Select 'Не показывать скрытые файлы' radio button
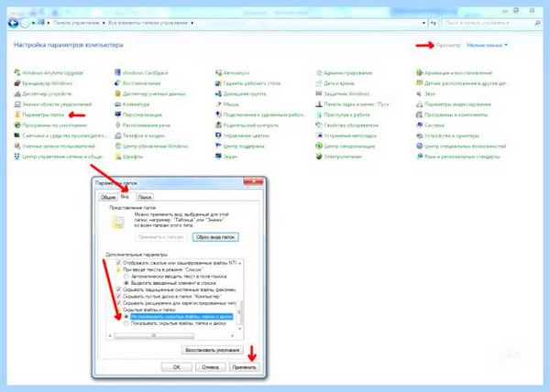Image resolution: width=550 pixels, height=392 pixels. pyautogui.click(x=126, y=317)
